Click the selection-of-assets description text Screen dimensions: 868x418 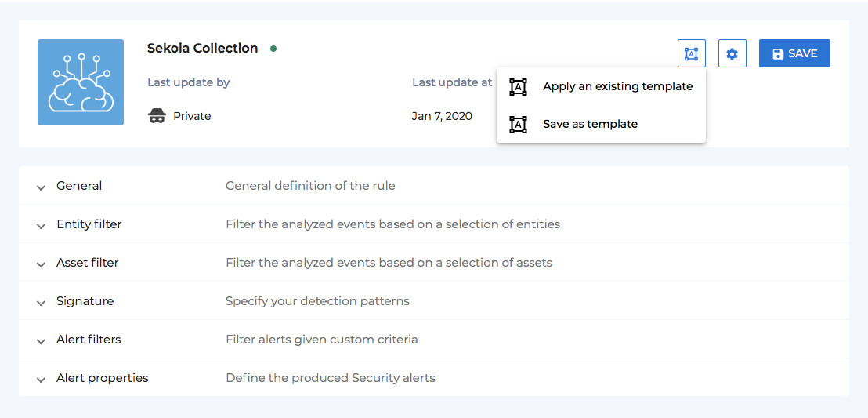[x=389, y=263]
